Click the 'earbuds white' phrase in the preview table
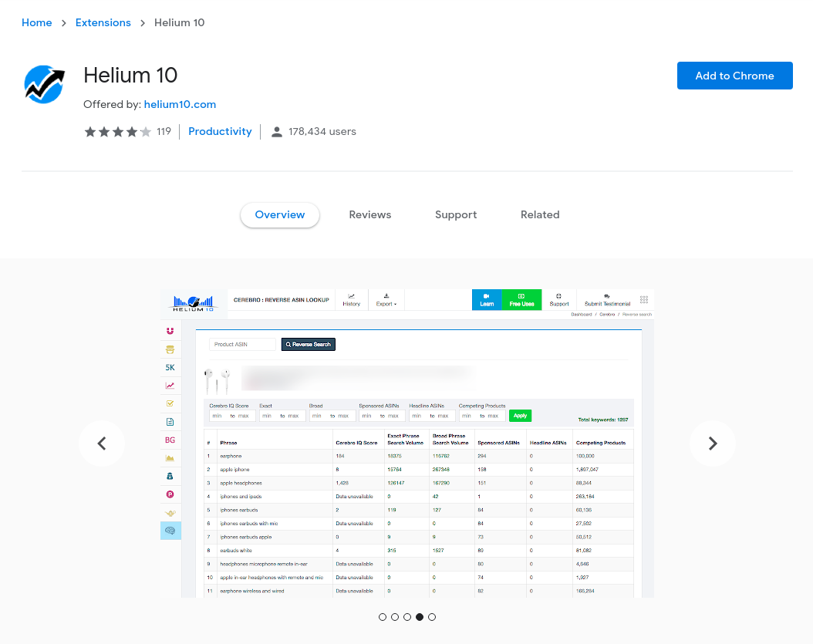The width and height of the screenshot is (813, 644). (x=236, y=551)
